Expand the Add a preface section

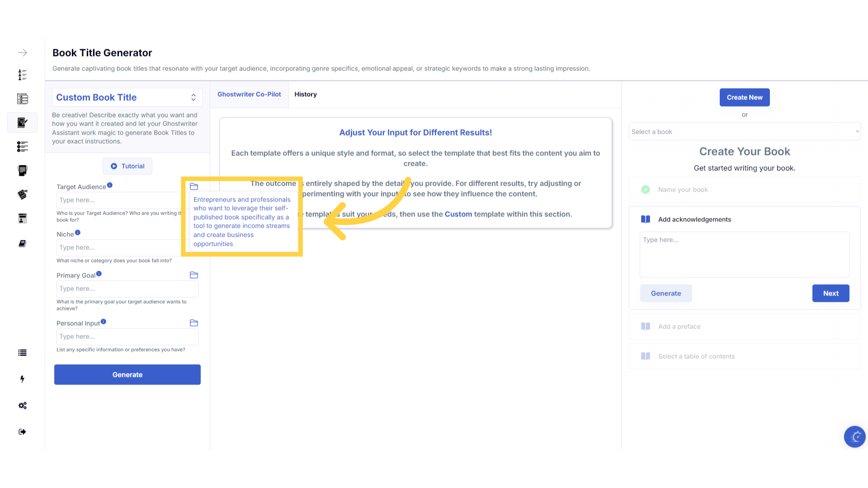coord(679,327)
